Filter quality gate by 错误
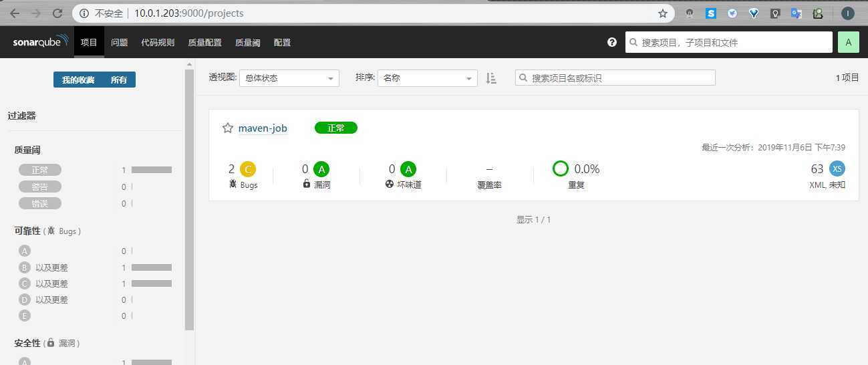Screen dimensions: 868x365 point(40,203)
